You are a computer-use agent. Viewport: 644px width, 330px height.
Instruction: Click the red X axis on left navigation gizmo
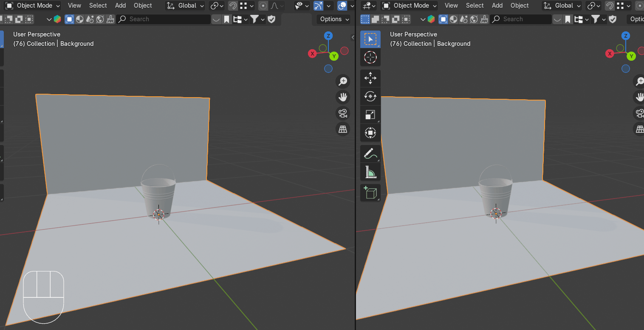click(313, 53)
